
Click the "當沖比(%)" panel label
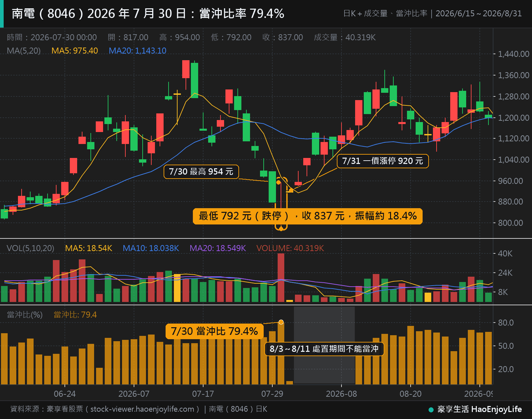point(25,315)
